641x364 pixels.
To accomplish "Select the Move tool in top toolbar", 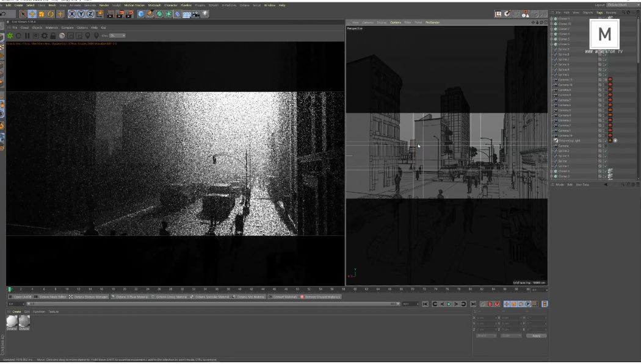I will [x=32, y=14].
